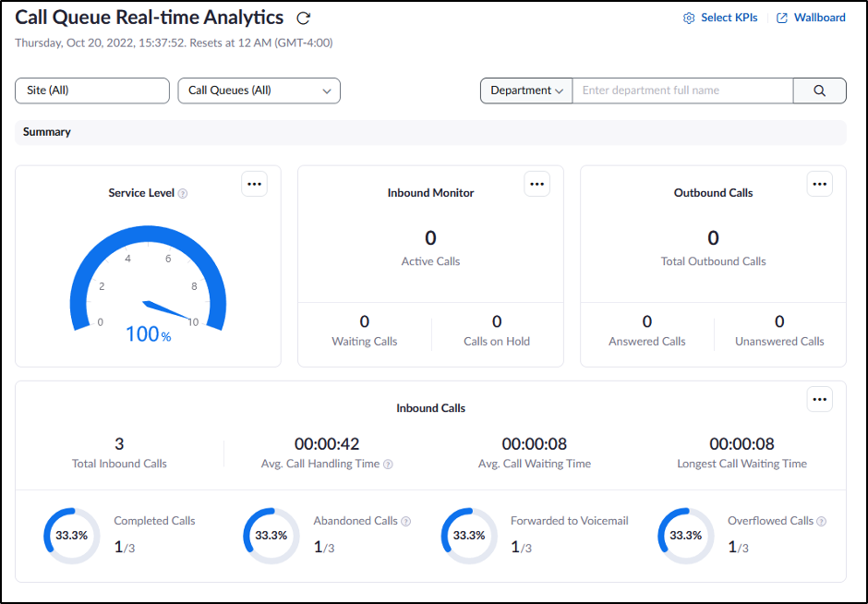Open the Site (All) dropdown

click(x=91, y=91)
